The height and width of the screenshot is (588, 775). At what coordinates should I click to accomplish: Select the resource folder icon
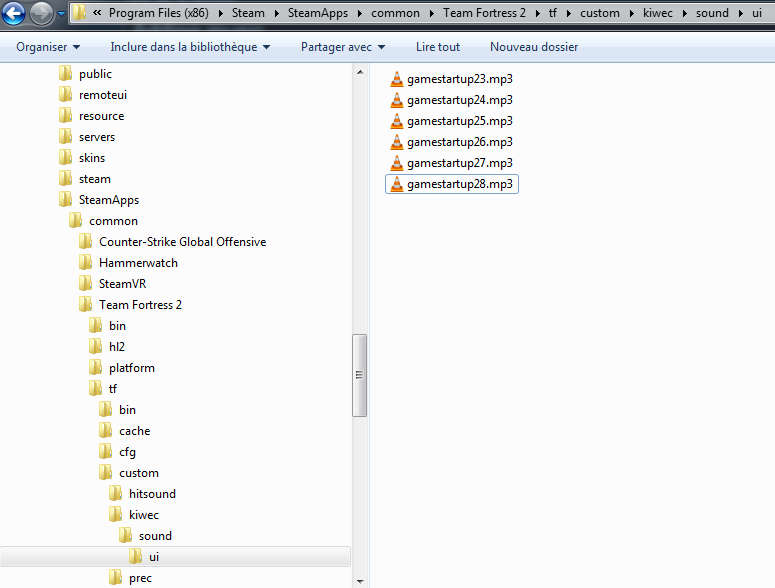65,116
